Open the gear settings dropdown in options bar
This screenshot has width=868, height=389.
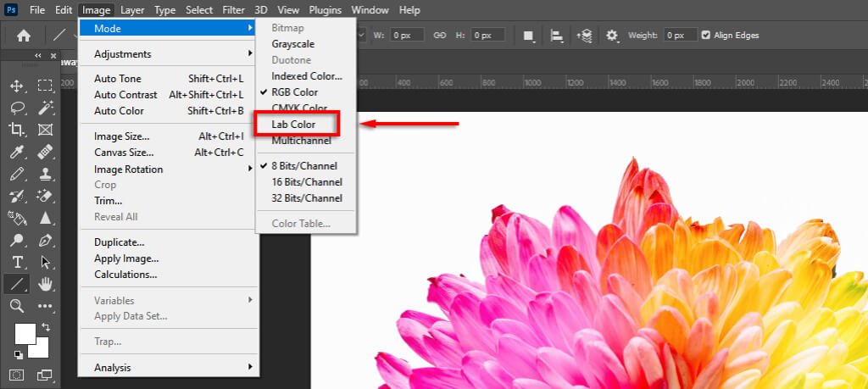pyautogui.click(x=612, y=36)
